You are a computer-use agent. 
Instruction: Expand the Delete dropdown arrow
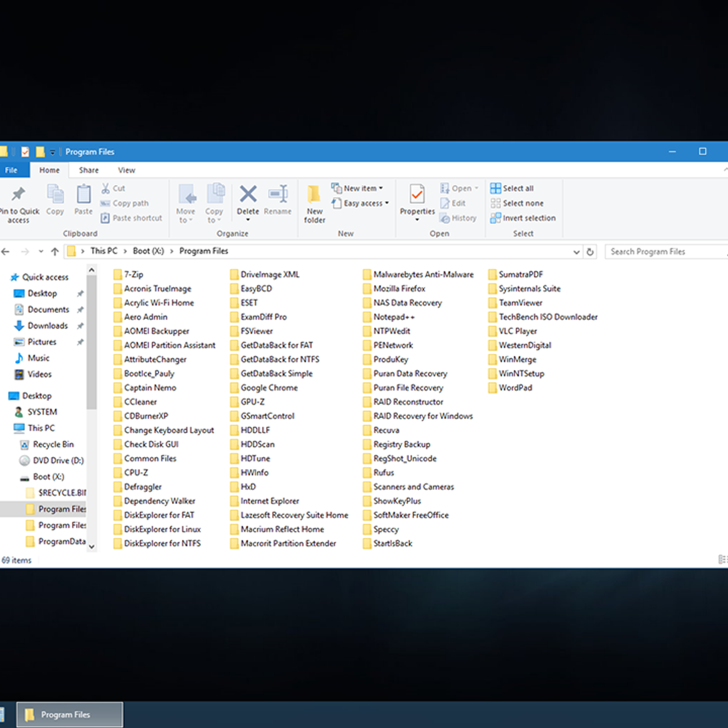click(248, 220)
